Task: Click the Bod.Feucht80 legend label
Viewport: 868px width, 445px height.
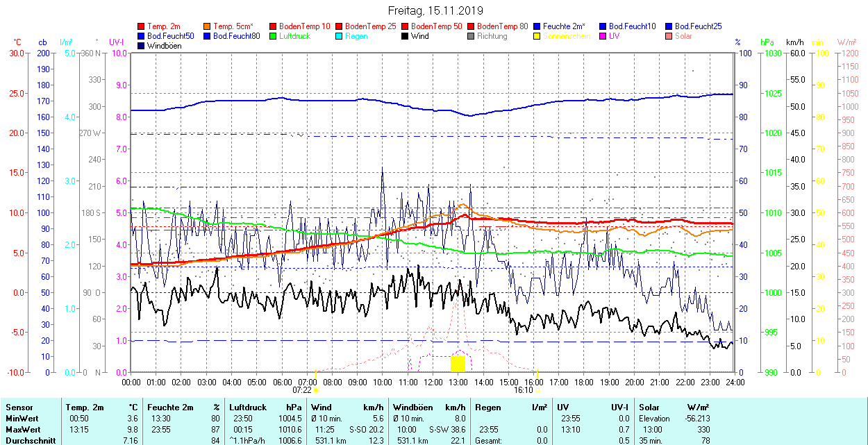Action: [x=236, y=36]
